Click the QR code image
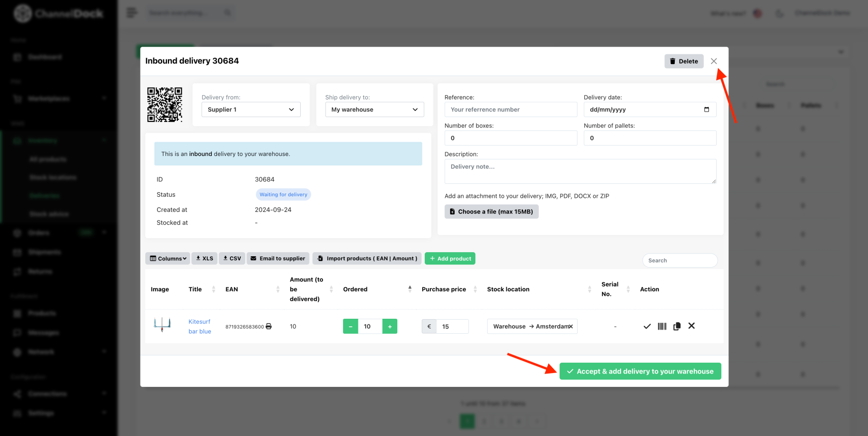Image resolution: width=868 pixels, height=436 pixels. pyautogui.click(x=165, y=104)
